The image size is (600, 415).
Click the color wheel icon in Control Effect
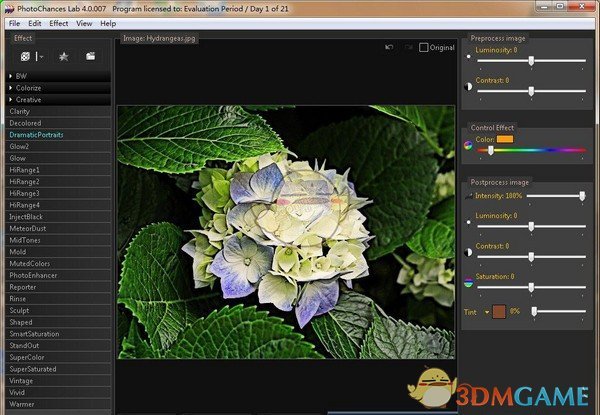click(468, 145)
